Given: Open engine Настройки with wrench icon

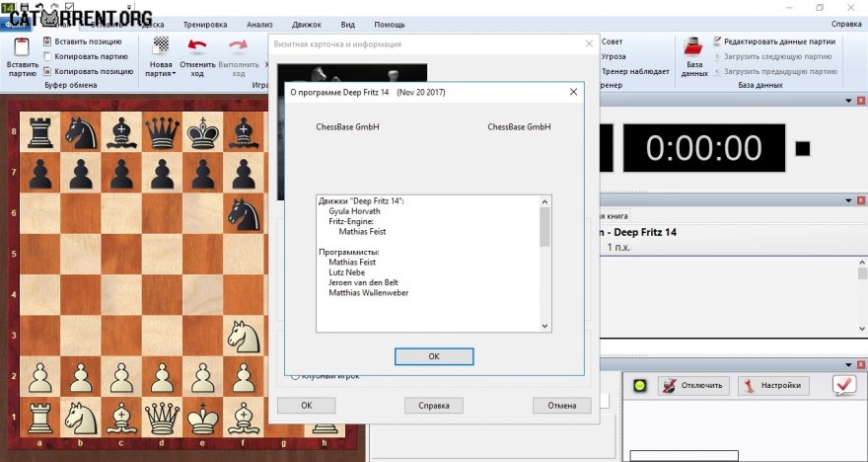Looking at the screenshot, I should [x=773, y=386].
